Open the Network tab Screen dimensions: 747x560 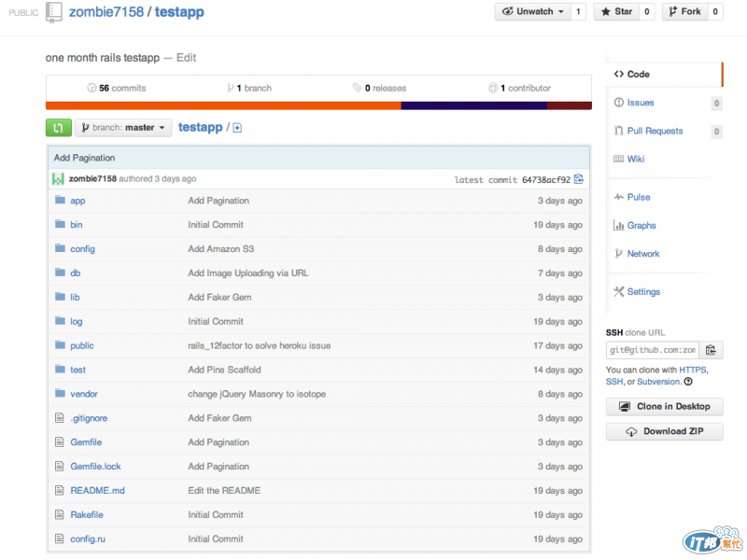[x=643, y=254]
